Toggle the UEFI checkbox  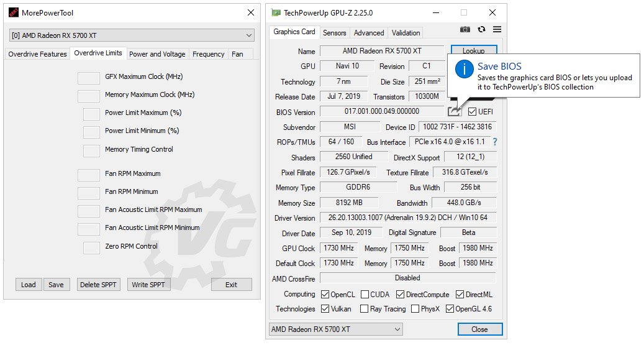pyautogui.click(x=473, y=112)
